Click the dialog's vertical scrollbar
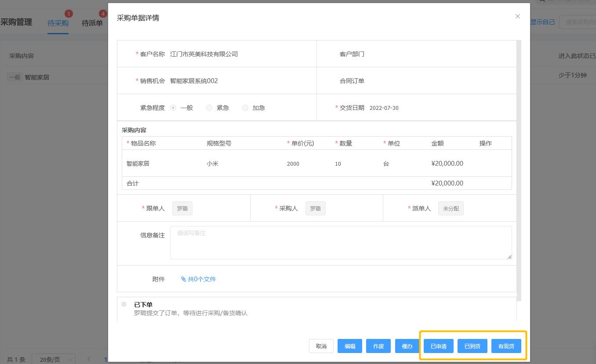This screenshot has height=364, width=596. click(x=519, y=171)
